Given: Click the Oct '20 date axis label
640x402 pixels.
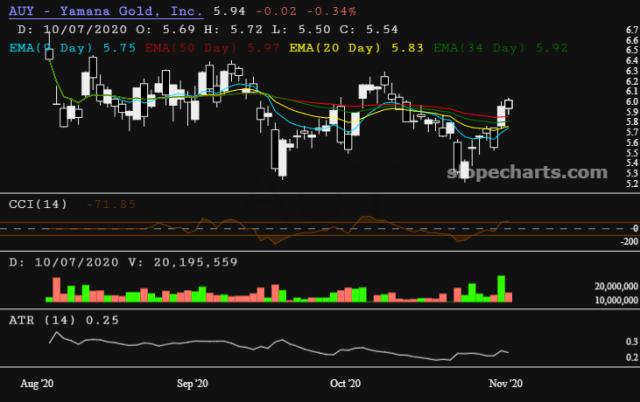Looking at the screenshot, I should pos(345,384).
